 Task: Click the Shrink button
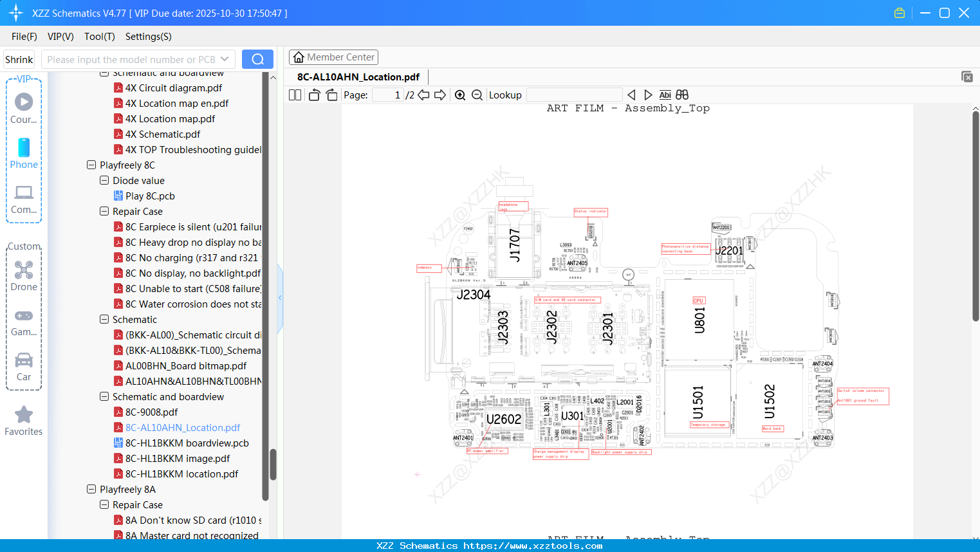19,59
